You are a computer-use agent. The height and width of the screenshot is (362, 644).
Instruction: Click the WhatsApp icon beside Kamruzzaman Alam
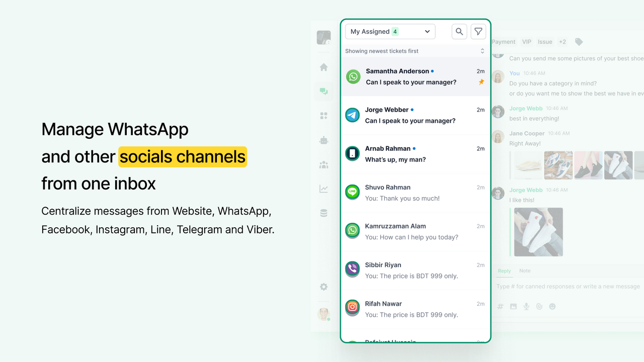click(x=352, y=231)
